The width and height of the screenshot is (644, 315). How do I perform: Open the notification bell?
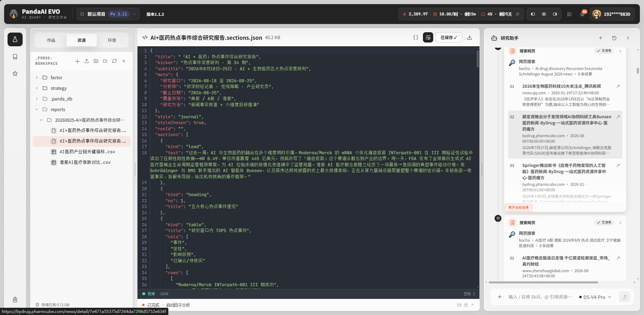tap(582, 14)
